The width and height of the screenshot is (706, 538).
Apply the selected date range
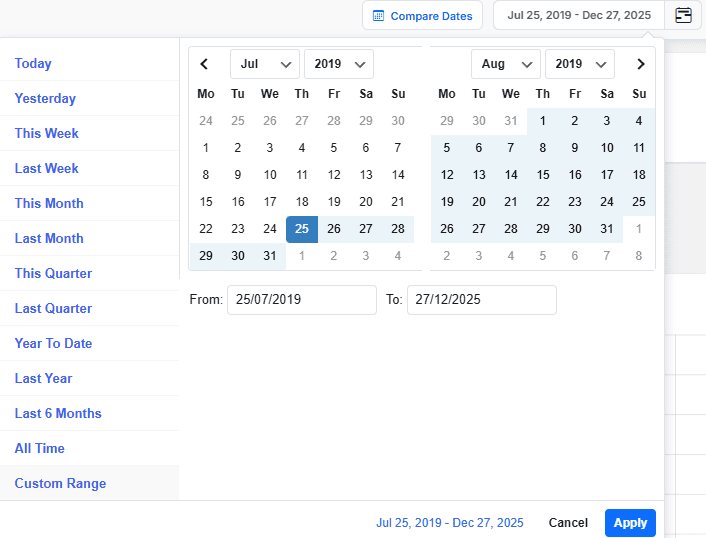pos(630,523)
